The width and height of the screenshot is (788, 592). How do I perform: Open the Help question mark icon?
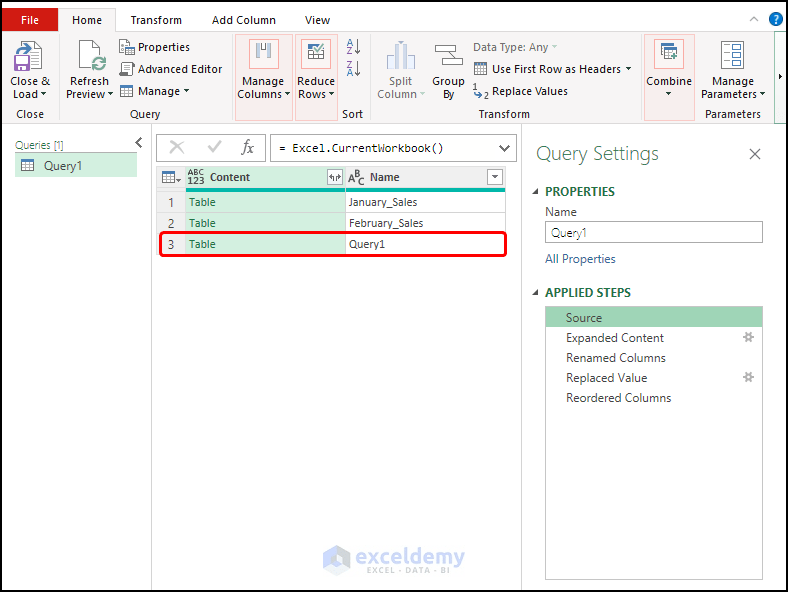click(x=775, y=19)
